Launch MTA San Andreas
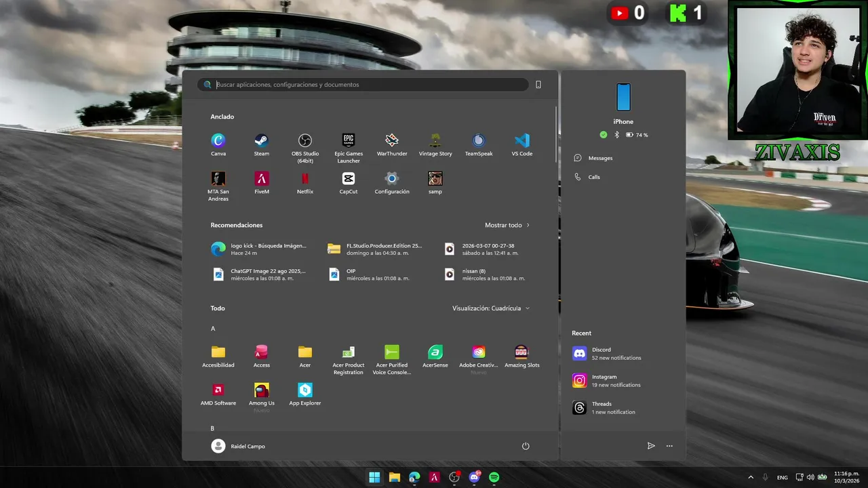Viewport: 868px width, 488px height. pyautogui.click(x=218, y=186)
